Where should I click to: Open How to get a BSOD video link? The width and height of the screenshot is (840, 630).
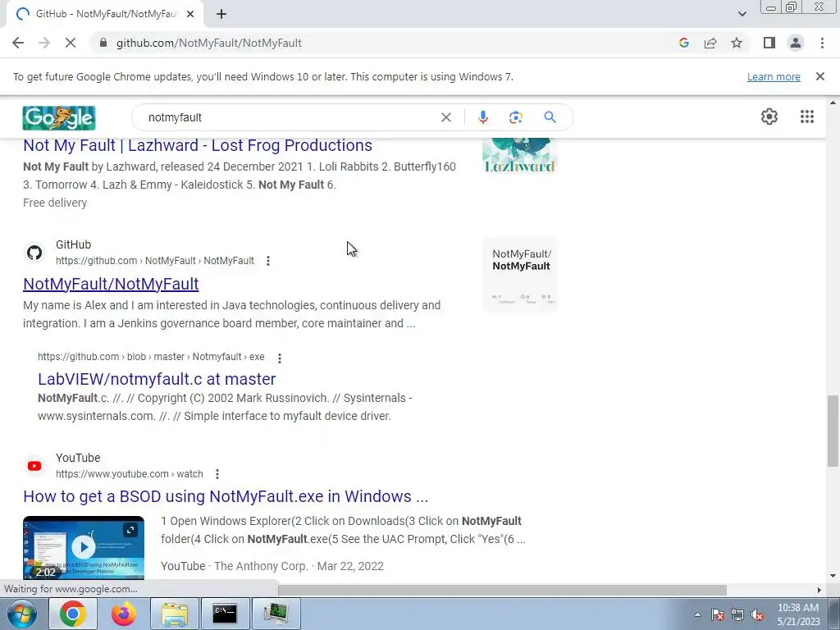point(226,496)
